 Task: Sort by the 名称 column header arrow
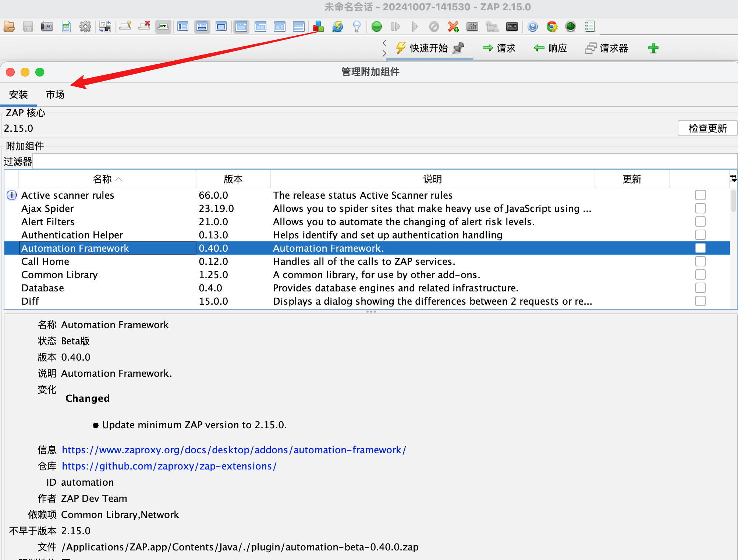[x=119, y=179]
